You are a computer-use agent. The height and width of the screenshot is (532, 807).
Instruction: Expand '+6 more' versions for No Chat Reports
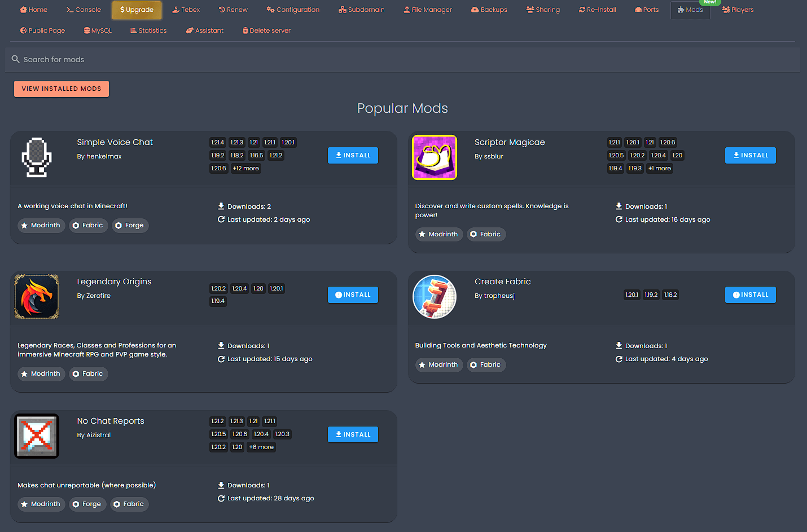click(261, 447)
